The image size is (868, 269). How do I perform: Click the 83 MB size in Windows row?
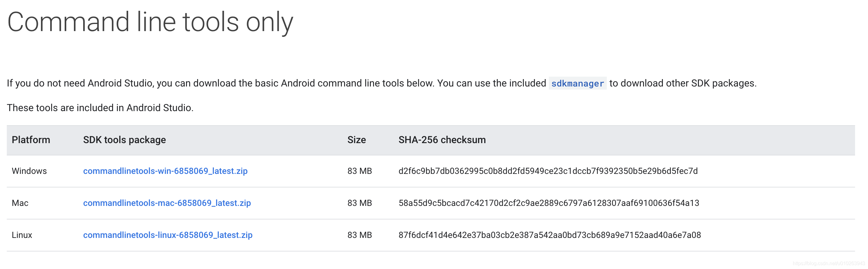(359, 171)
